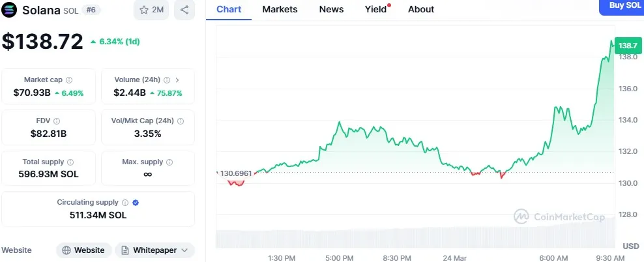Click the verified circulating supply badge
This screenshot has height=262, width=644.
[x=135, y=203]
